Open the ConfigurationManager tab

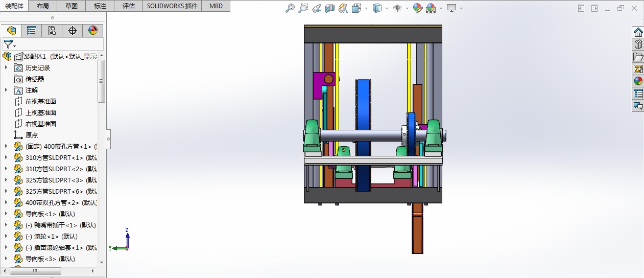pos(52,31)
